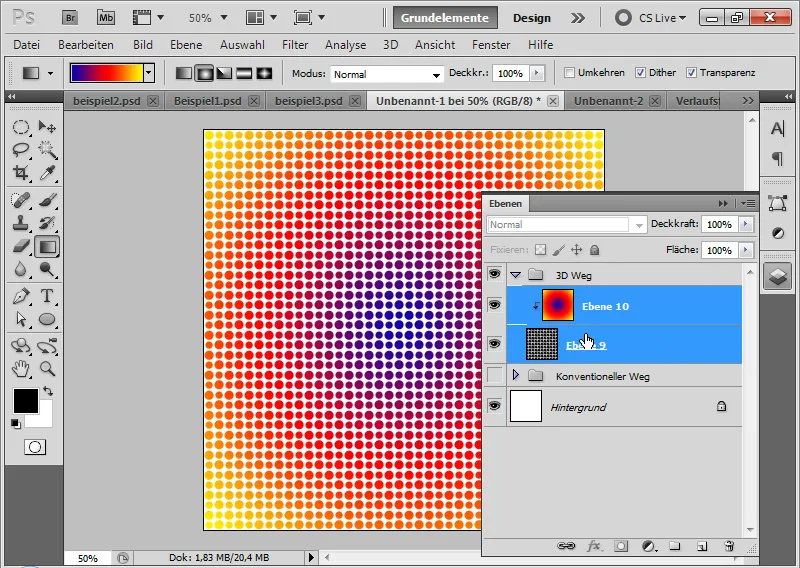Open the Modus dropdown

point(387,74)
